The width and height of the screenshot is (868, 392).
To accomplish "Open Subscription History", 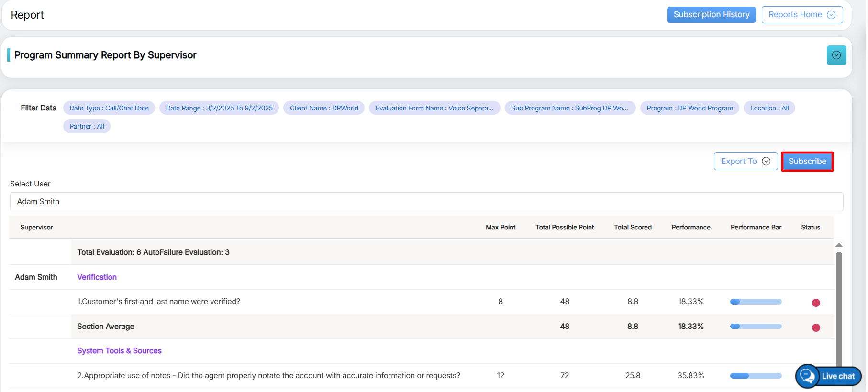I will coord(711,15).
